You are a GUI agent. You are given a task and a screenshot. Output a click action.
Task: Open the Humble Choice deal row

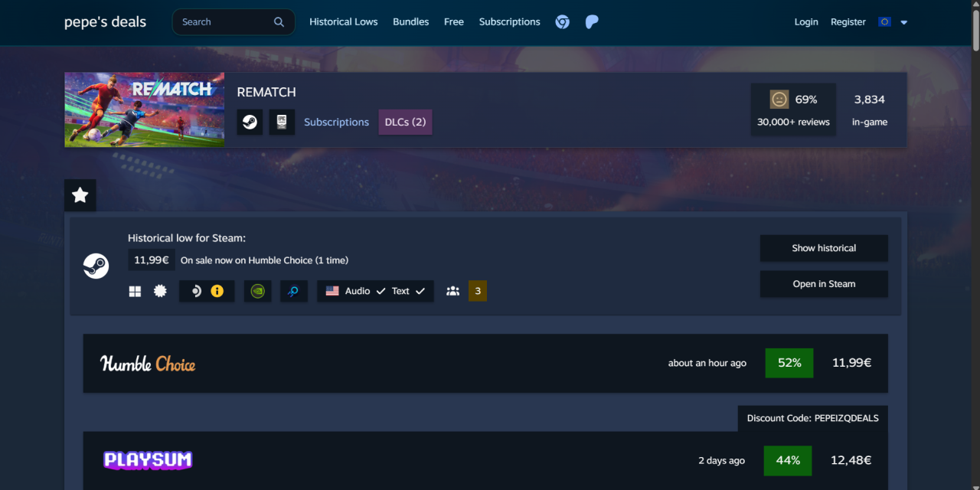point(485,363)
